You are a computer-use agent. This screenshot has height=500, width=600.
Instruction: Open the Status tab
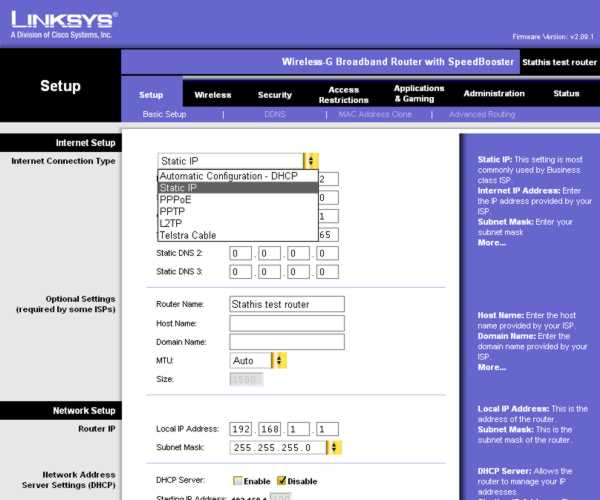click(x=566, y=93)
